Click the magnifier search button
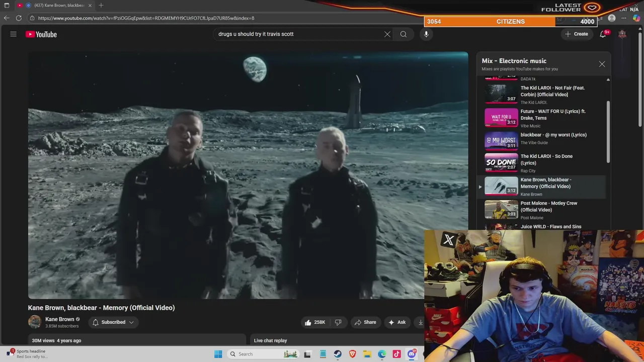 pos(404,34)
